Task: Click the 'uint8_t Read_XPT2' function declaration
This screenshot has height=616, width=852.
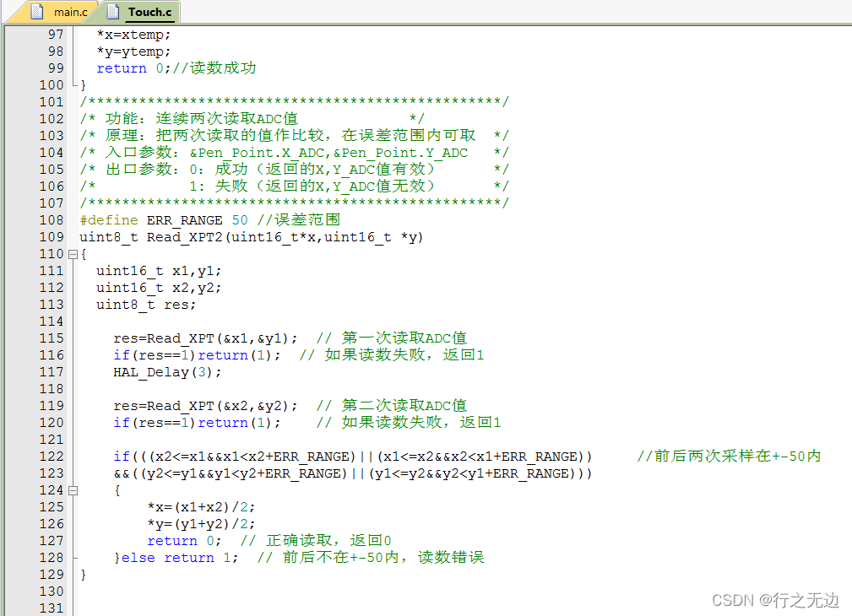Action: coord(251,237)
